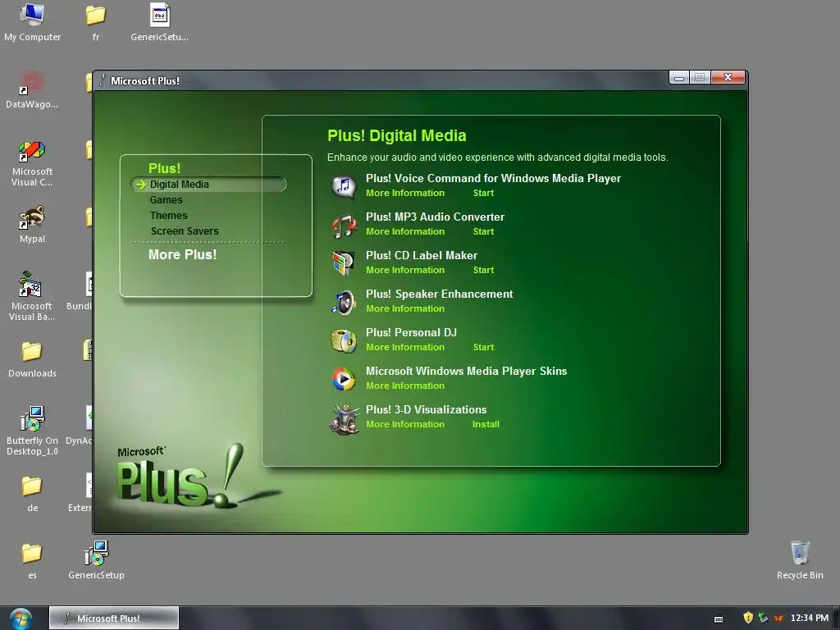Viewport: 840px width, 630px height.
Task: Click the Speaker Enhancement speaker icon
Action: (344, 303)
